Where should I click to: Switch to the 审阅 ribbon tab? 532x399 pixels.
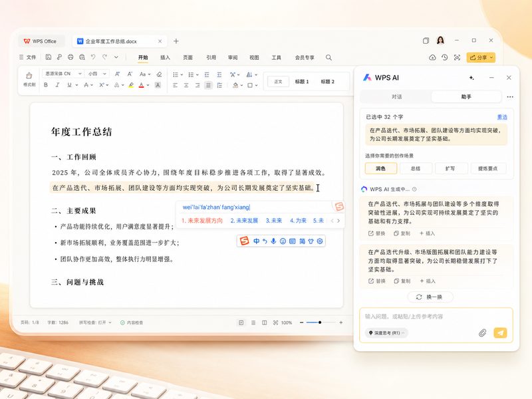(x=233, y=57)
